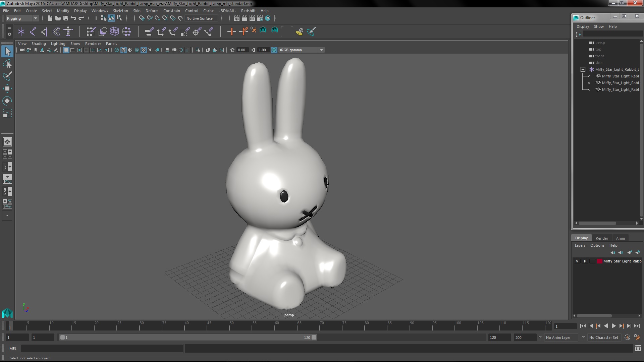
Task: Go to end of playback range
Action: [x=637, y=326]
